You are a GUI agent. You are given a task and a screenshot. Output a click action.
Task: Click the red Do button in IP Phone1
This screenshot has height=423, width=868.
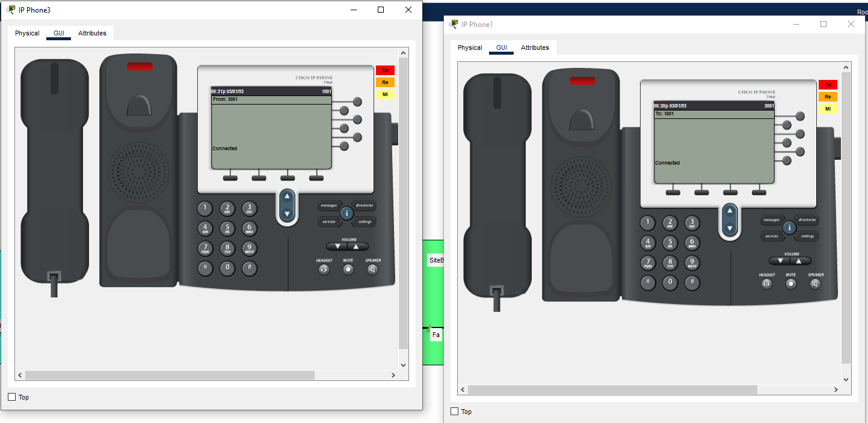point(828,85)
